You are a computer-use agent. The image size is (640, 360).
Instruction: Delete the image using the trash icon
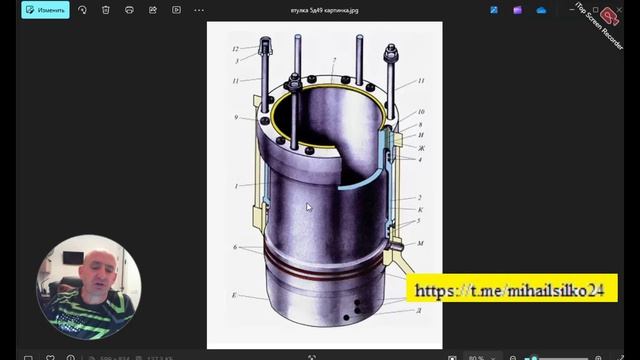point(106,10)
